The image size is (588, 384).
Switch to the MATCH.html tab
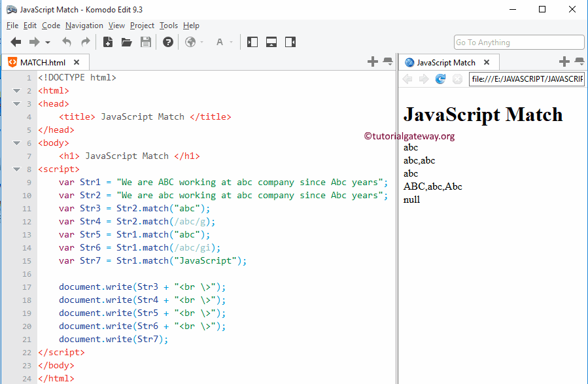(43, 62)
